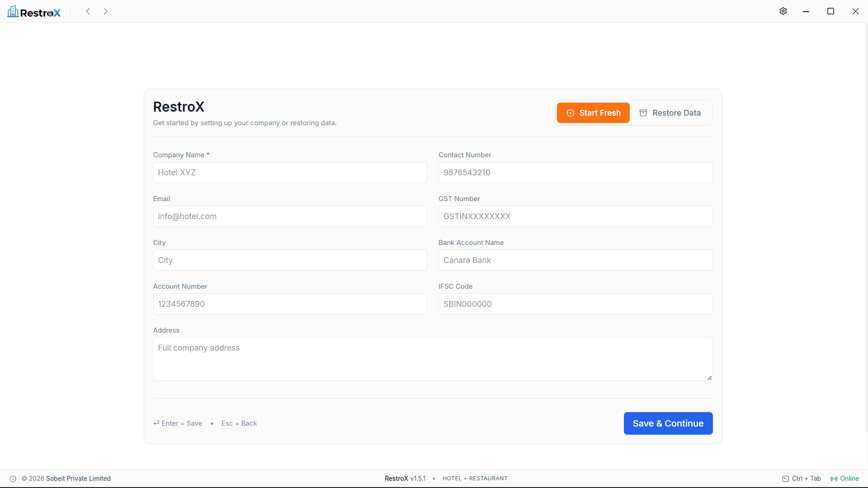Go forward with the right chevron arrow
Image resolution: width=868 pixels, height=488 pixels.
(x=106, y=11)
